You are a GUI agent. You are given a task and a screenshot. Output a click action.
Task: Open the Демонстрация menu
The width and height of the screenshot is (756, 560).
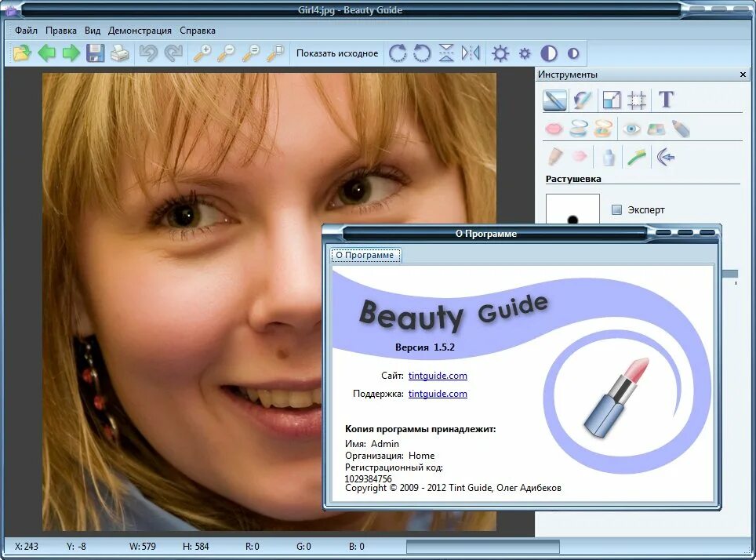140,31
